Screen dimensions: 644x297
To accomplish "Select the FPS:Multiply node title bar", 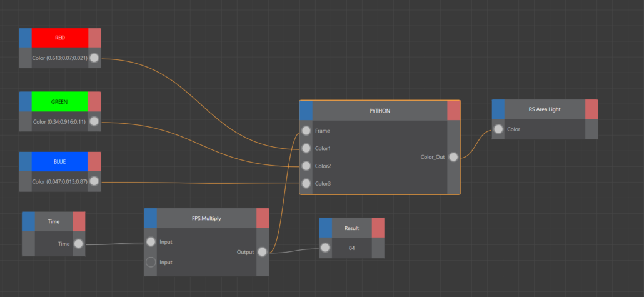I will click(206, 219).
